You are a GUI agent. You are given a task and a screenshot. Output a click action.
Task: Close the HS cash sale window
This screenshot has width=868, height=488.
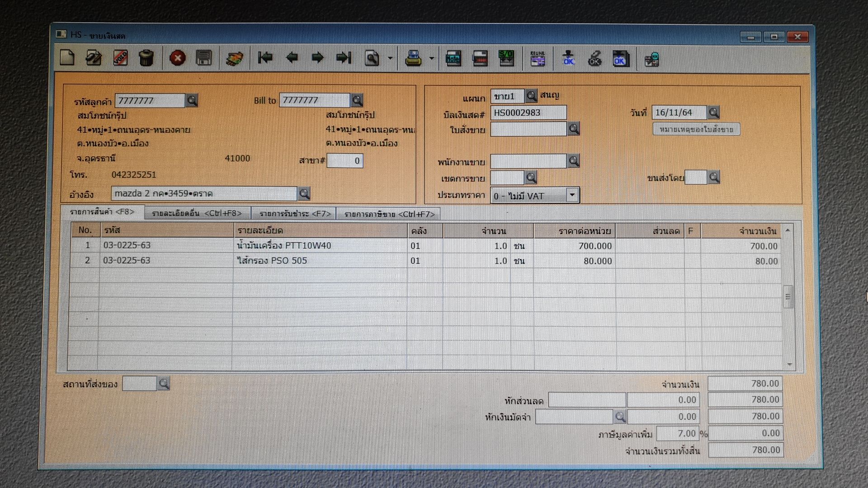pyautogui.click(x=797, y=37)
